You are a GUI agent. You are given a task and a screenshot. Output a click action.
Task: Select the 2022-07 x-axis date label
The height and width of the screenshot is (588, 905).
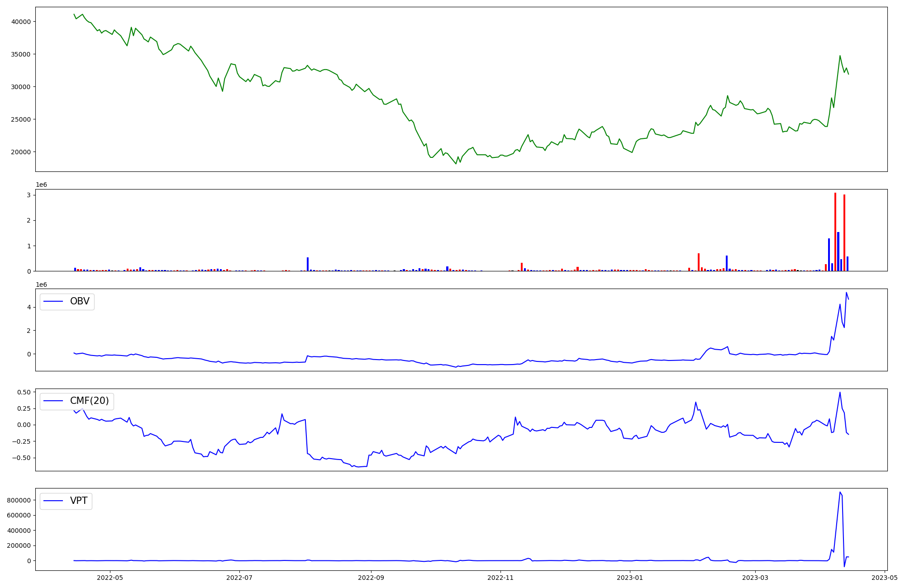(x=239, y=578)
